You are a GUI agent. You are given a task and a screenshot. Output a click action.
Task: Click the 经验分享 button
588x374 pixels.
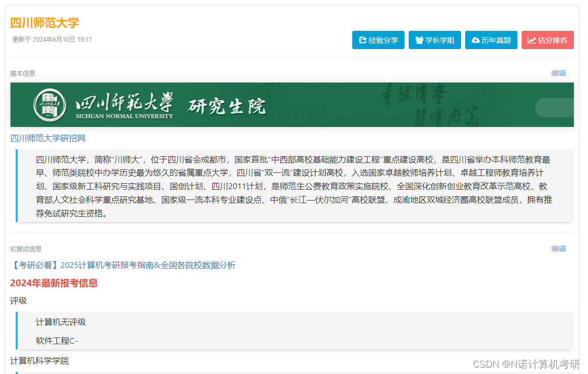coord(378,40)
